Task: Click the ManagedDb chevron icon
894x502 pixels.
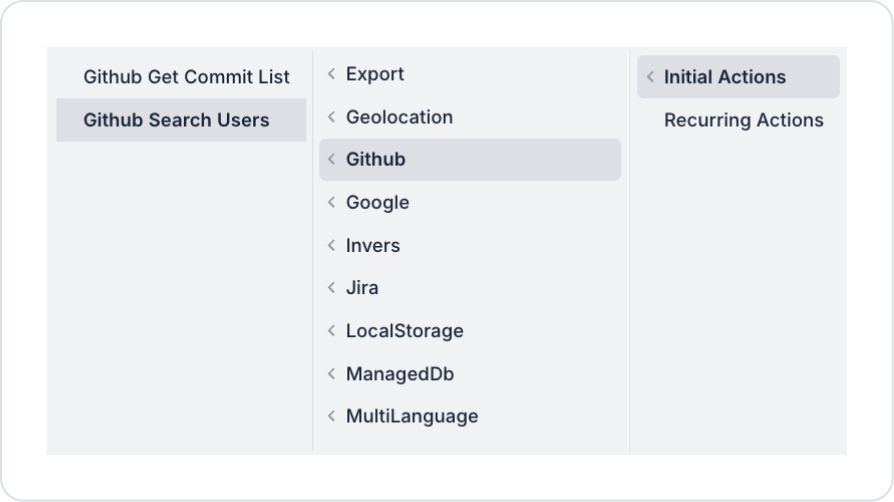Action: click(331, 374)
